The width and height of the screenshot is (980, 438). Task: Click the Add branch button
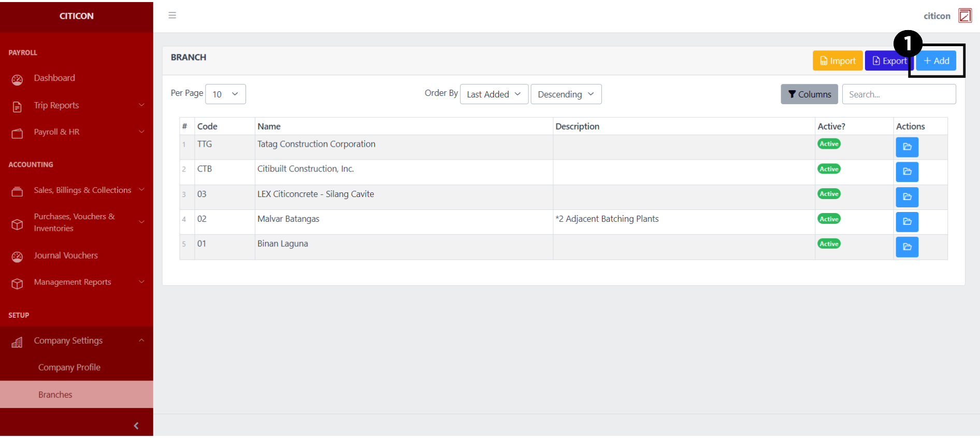tap(936, 61)
